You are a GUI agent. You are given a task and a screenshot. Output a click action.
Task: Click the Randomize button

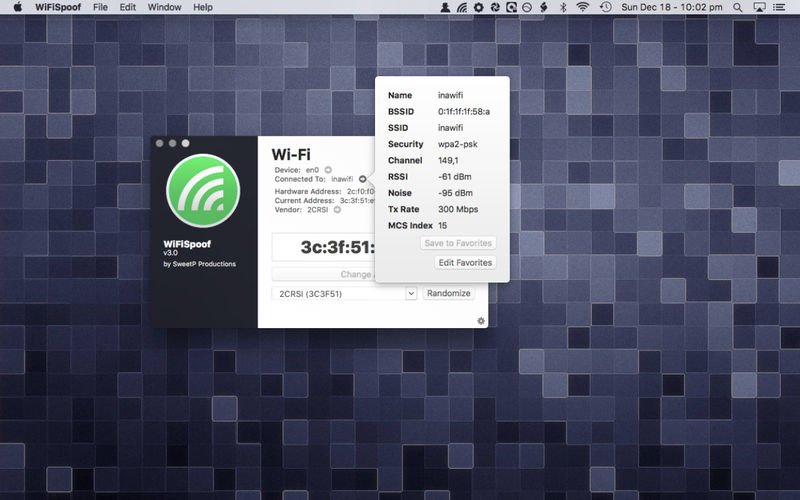448,294
